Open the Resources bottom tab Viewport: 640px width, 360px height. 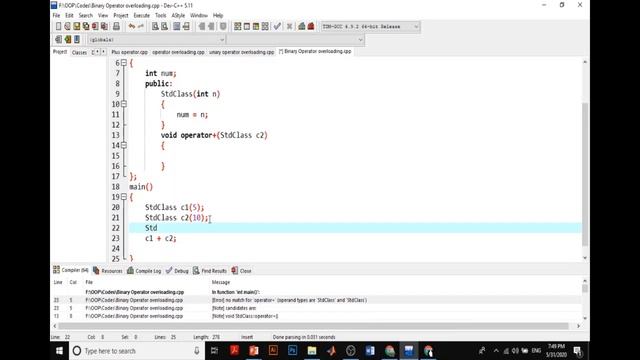click(108, 271)
